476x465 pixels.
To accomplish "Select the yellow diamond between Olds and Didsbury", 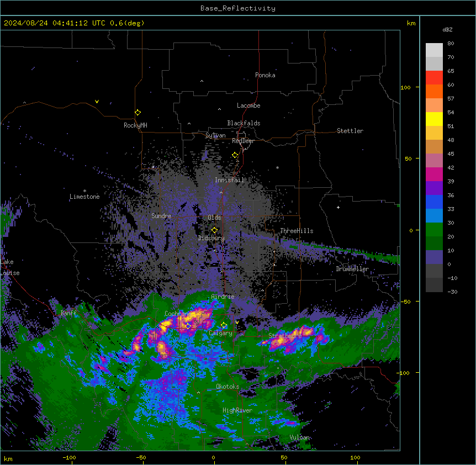I will pos(214,230).
